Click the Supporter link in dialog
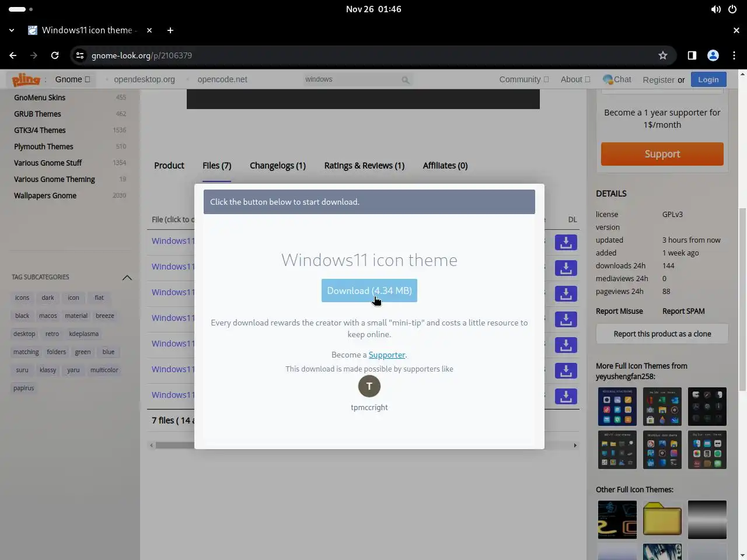Viewport: 747px width, 560px height. pos(387,355)
